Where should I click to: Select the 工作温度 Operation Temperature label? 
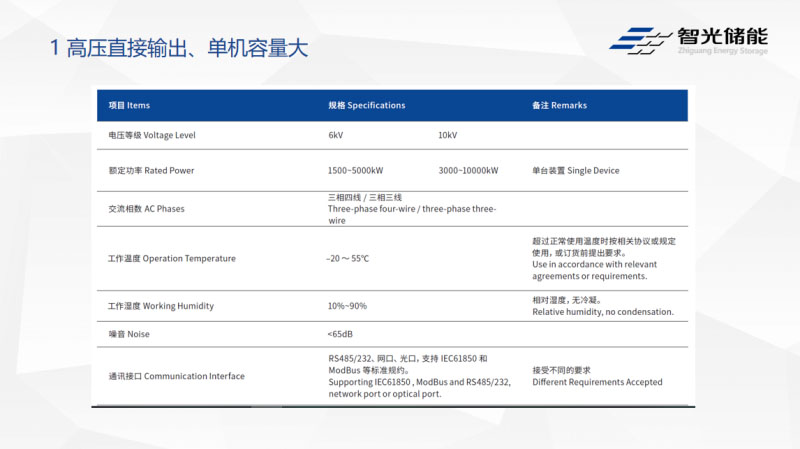point(171,258)
